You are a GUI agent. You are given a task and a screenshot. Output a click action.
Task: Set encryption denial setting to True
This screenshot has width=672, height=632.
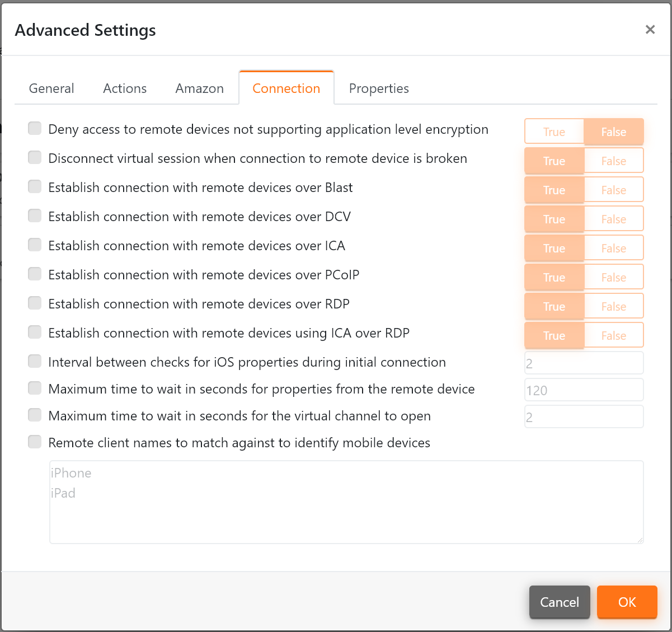(x=554, y=131)
